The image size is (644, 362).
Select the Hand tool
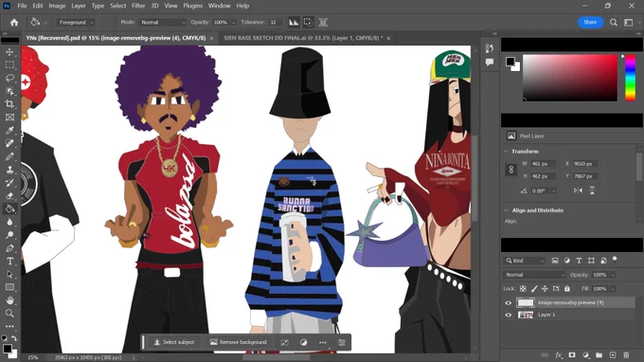pos(9,300)
